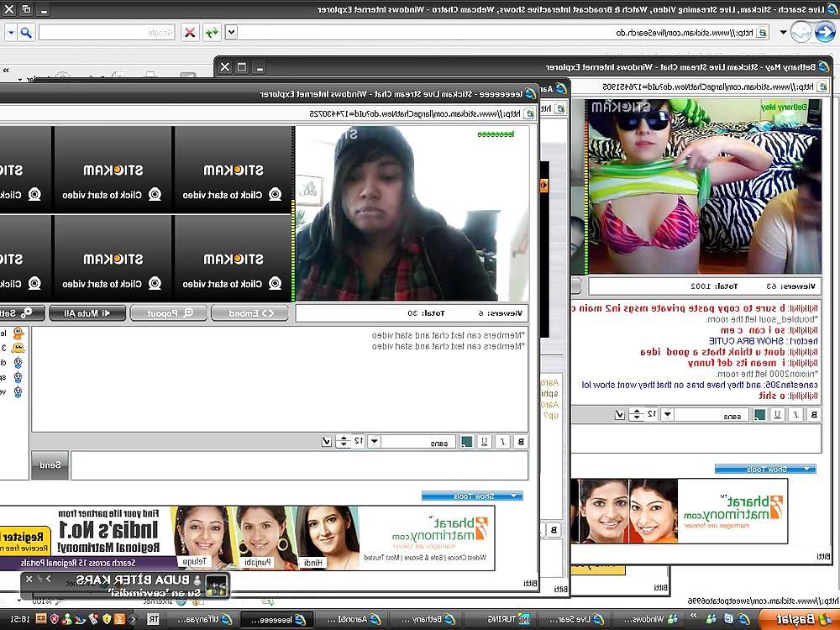Switch to Windows... taskbar item
840x630 pixels.
tap(648, 619)
